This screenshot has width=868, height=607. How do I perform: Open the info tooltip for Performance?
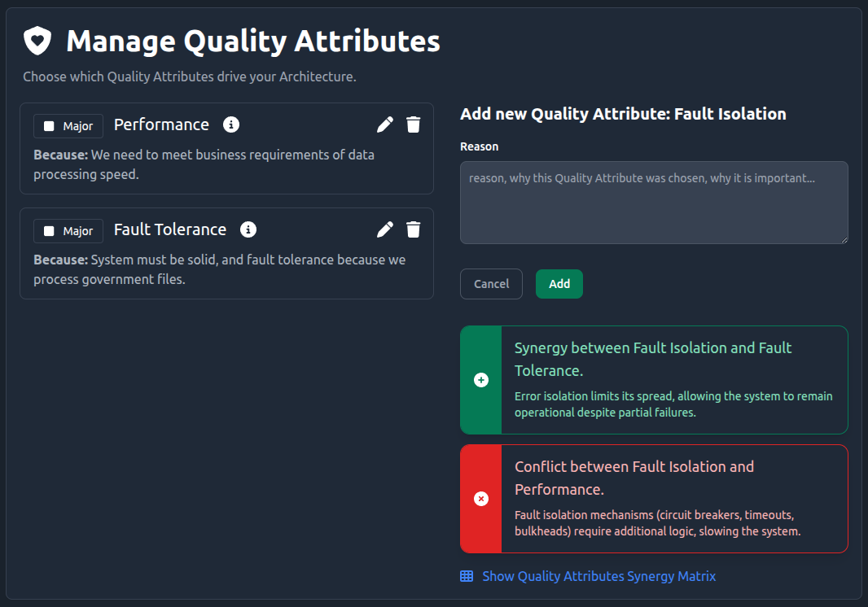pyautogui.click(x=231, y=124)
